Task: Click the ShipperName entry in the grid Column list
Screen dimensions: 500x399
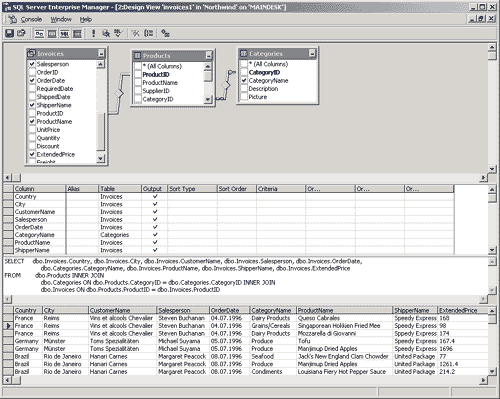Action: tap(39, 250)
